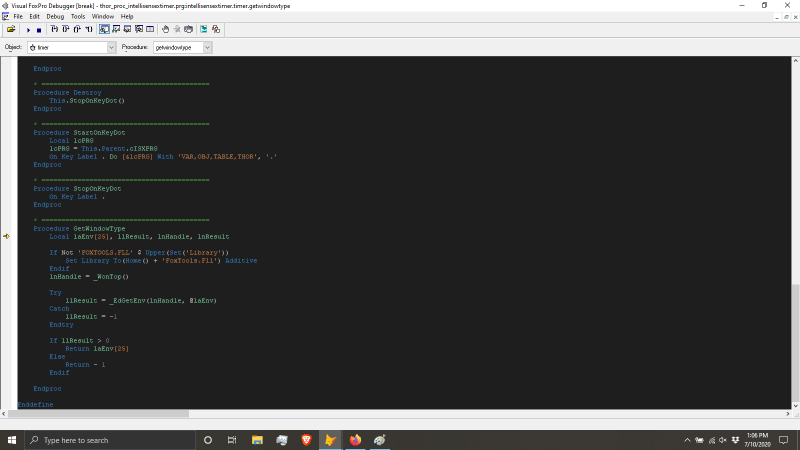The height and width of the screenshot is (450, 800).
Task: Open File Explorer from the taskbar
Action: click(257, 440)
